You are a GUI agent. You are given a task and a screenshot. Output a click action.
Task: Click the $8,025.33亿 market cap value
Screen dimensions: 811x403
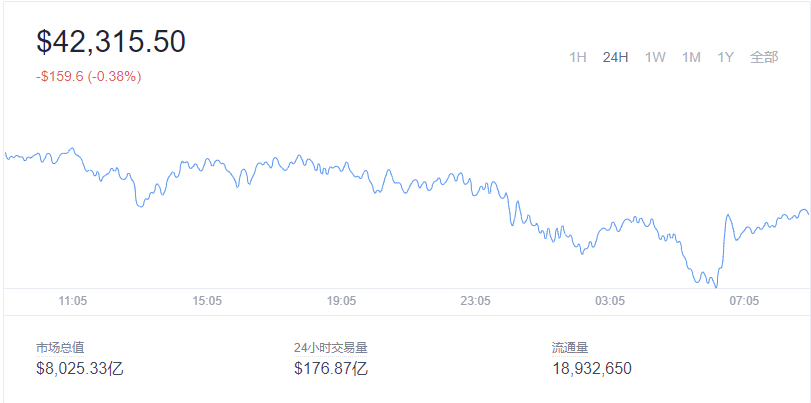80,368
